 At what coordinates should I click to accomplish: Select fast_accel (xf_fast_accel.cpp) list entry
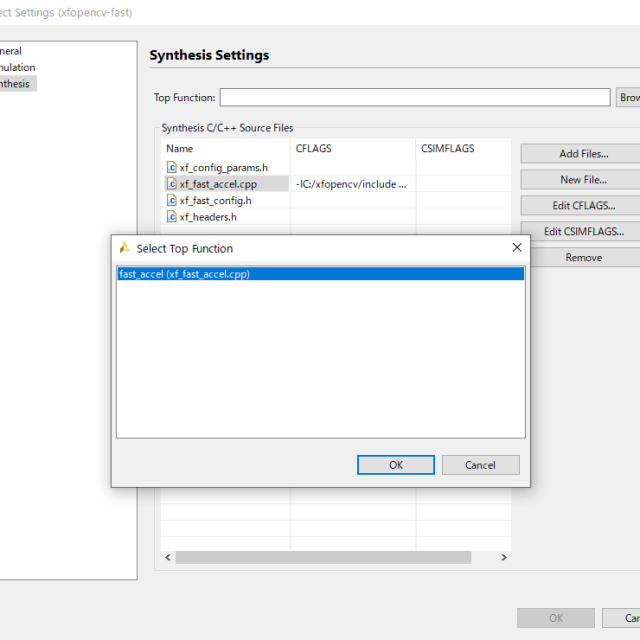[x=184, y=274]
